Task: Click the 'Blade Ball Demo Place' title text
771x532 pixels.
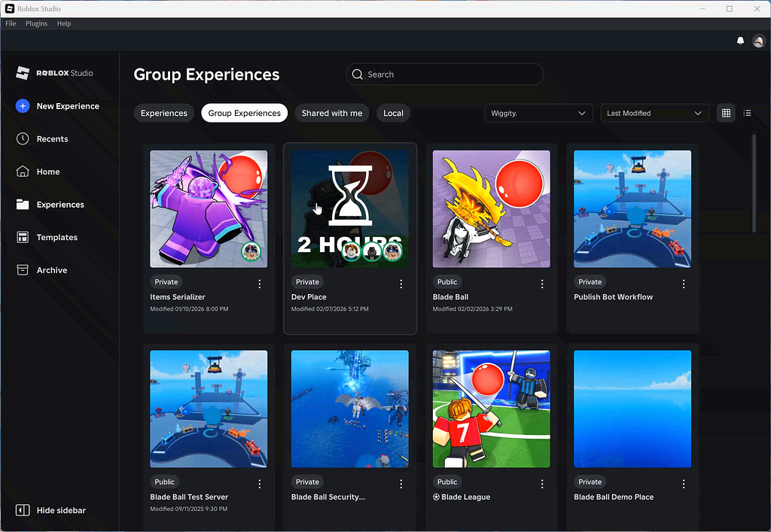Action: tap(614, 497)
